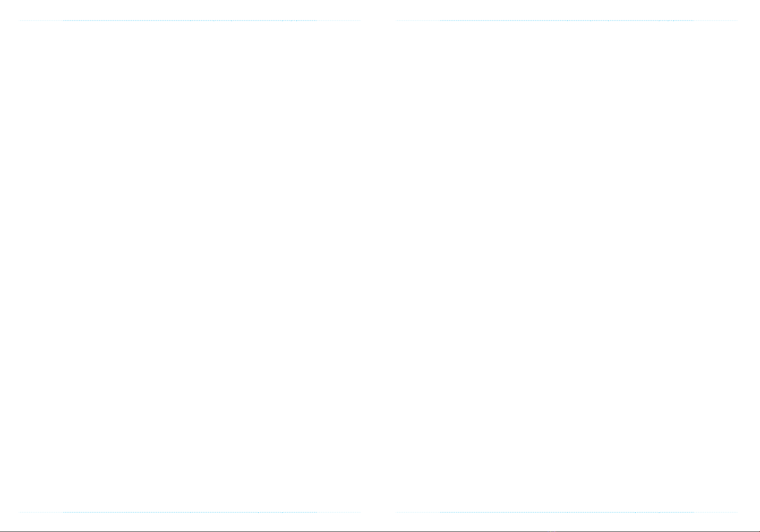This screenshot has height=532, width=760.
Task: Click the faded right end of left page's top line
Action: pos(339,21)
